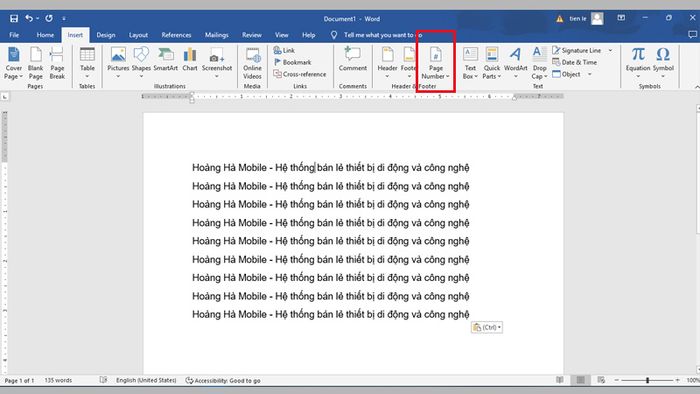The image size is (700, 394).
Task: Adjust the zoom slider in status bar
Action: (x=647, y=380)
